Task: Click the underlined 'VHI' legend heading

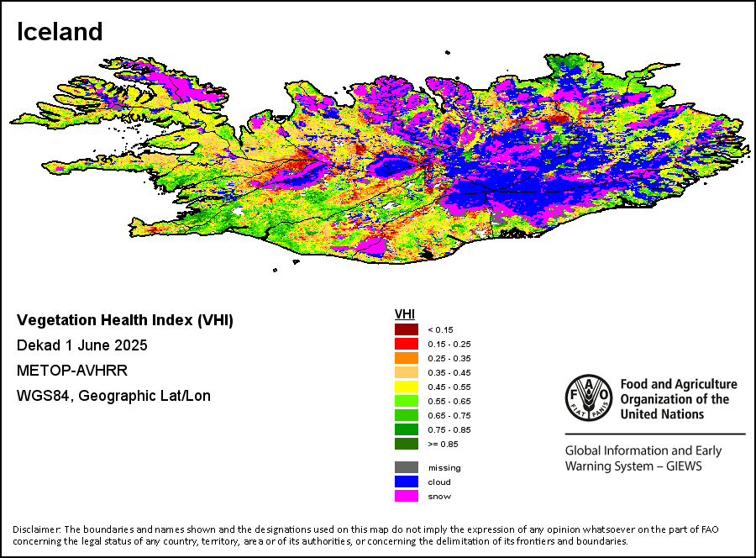Action: [405, 314]
